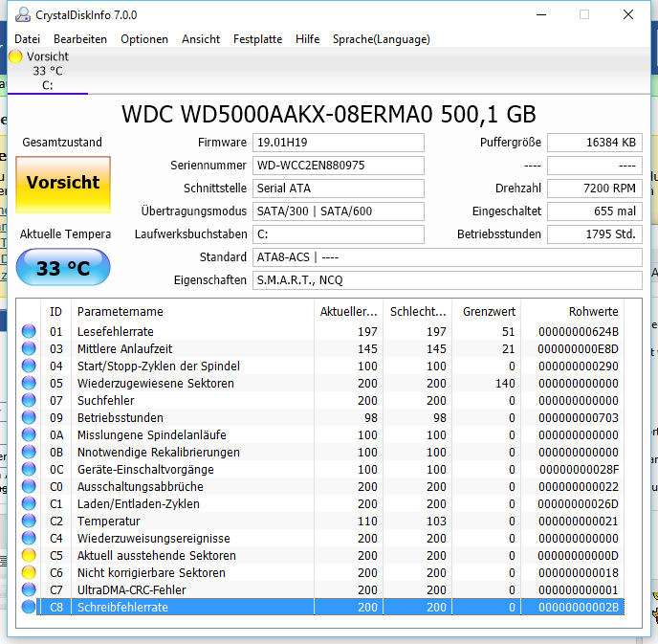Open the Datei menu

(x=28, y=39)
